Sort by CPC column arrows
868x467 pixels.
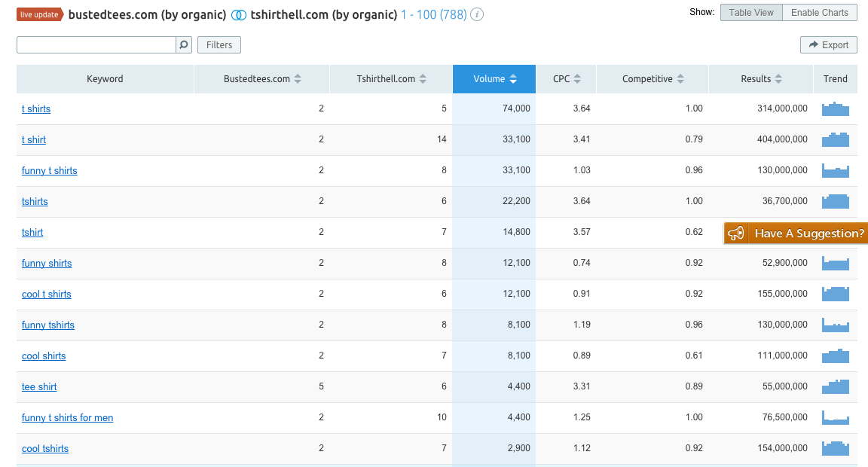(x=577, y=79)
